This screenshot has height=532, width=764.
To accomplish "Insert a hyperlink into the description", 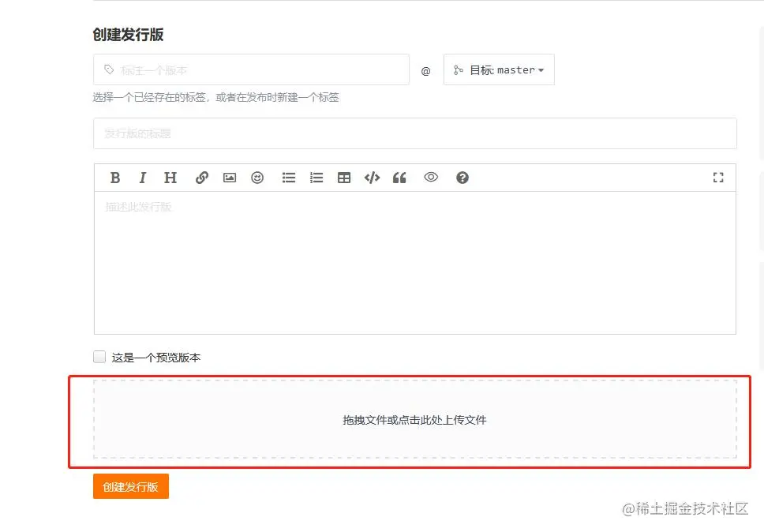I will click(x=202, y=178).
